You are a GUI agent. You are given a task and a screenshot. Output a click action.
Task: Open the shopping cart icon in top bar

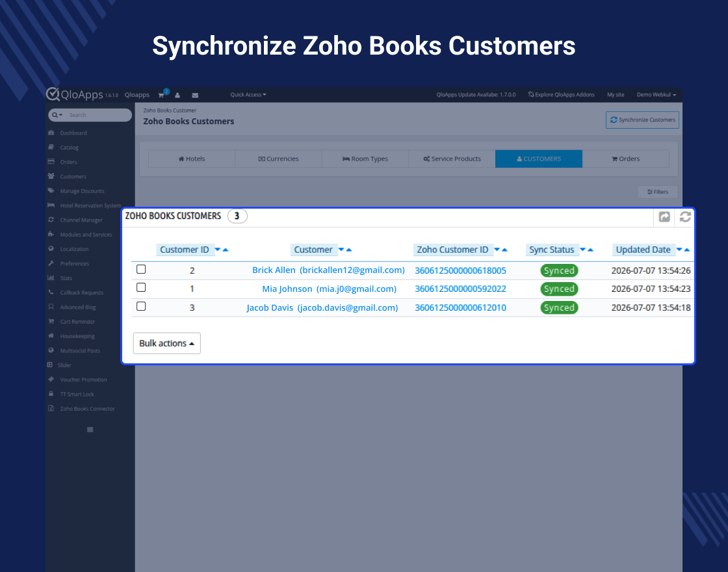(x=161, y=95)
